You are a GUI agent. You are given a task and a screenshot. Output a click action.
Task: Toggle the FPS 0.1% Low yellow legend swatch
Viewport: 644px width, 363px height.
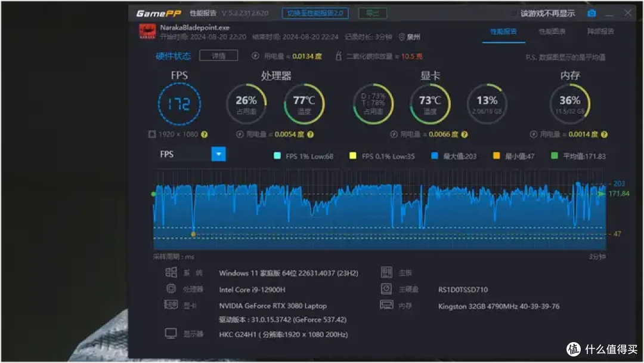[353, 156]
